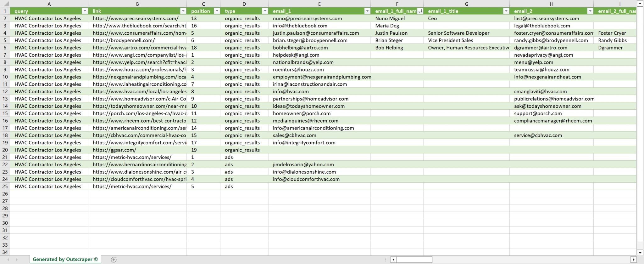Select the Ceo title cell
The height and width of the screenshot is (264, 644).
[467, 18]
